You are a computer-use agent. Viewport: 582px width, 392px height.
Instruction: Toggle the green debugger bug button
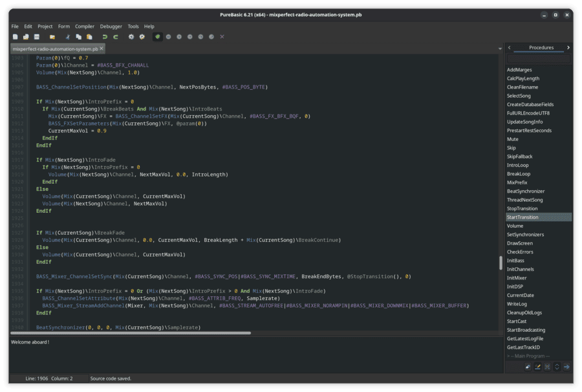coord(158,37)
